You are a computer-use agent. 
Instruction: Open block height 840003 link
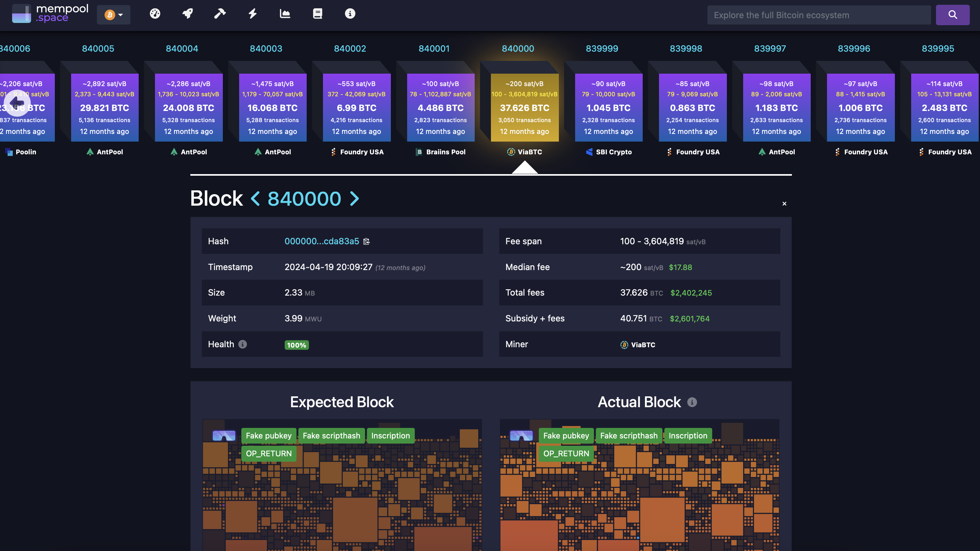coord(266,49)
